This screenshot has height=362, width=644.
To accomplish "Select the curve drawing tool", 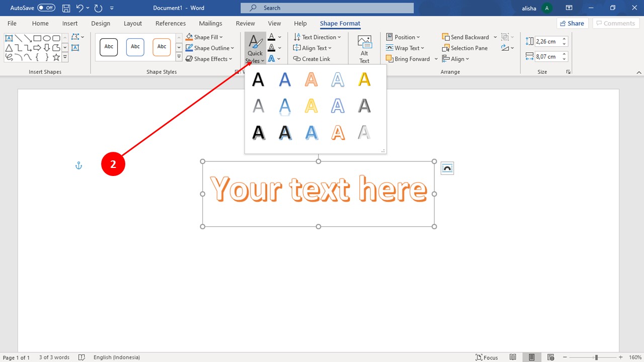I will tap(28, 57).
